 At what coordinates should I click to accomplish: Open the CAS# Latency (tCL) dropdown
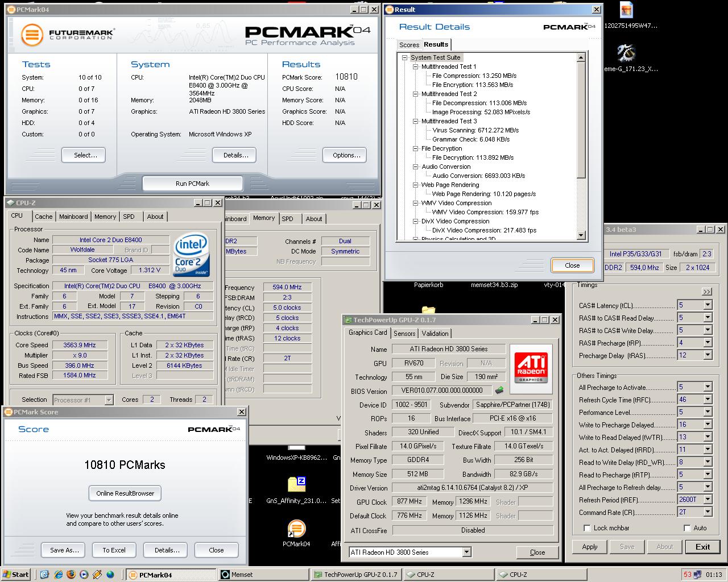click(708, 305)
